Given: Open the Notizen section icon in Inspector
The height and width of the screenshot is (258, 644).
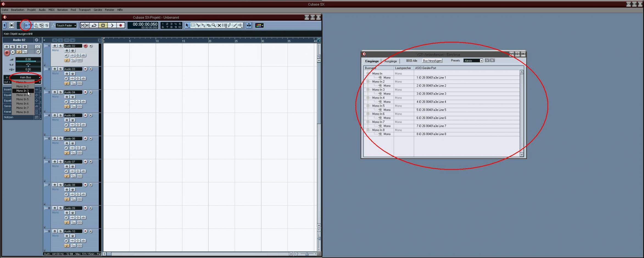Looking at the screenshot, I should click(x=37, y=117).
